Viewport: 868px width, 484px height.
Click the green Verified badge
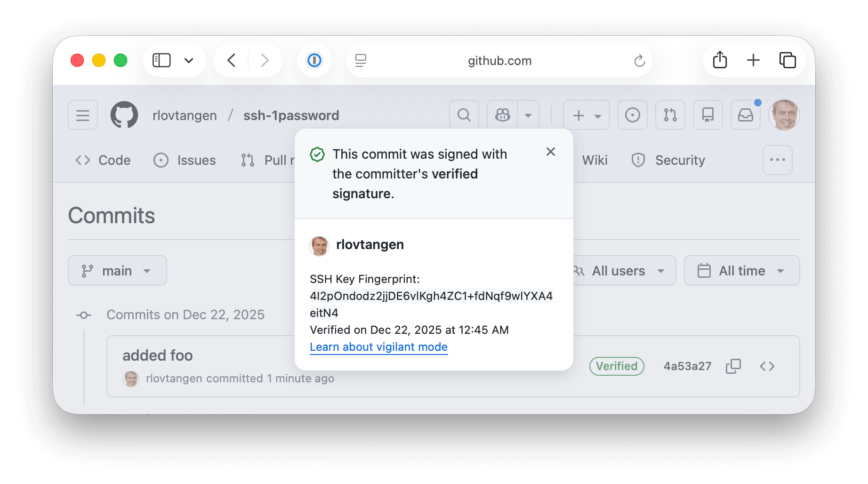click(x=616, y=366)
